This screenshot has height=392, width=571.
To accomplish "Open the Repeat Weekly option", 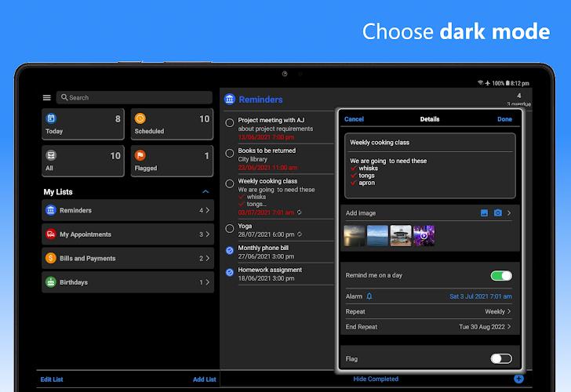I will click(x=430, y=311).
